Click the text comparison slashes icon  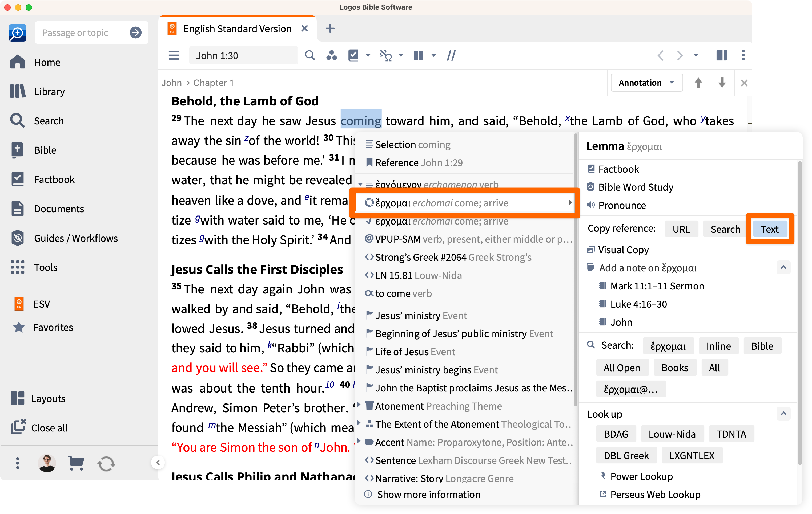point(451,55)
